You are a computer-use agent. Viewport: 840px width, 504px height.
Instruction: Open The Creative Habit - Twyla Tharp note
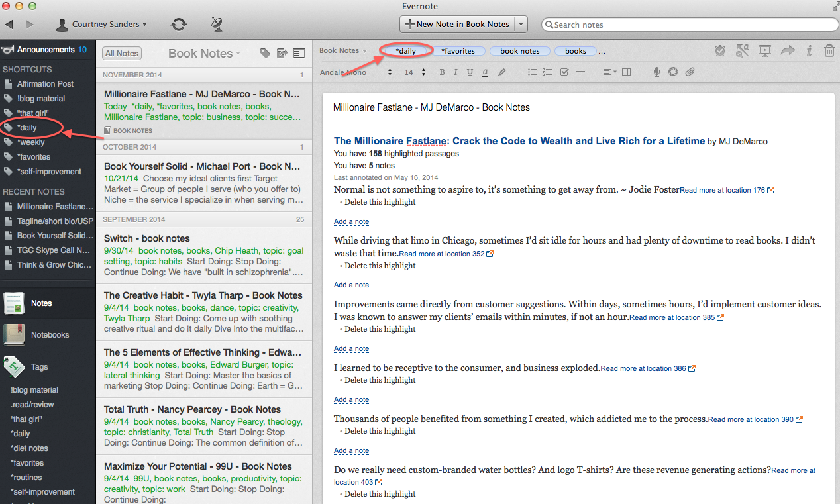pos(204,311)
